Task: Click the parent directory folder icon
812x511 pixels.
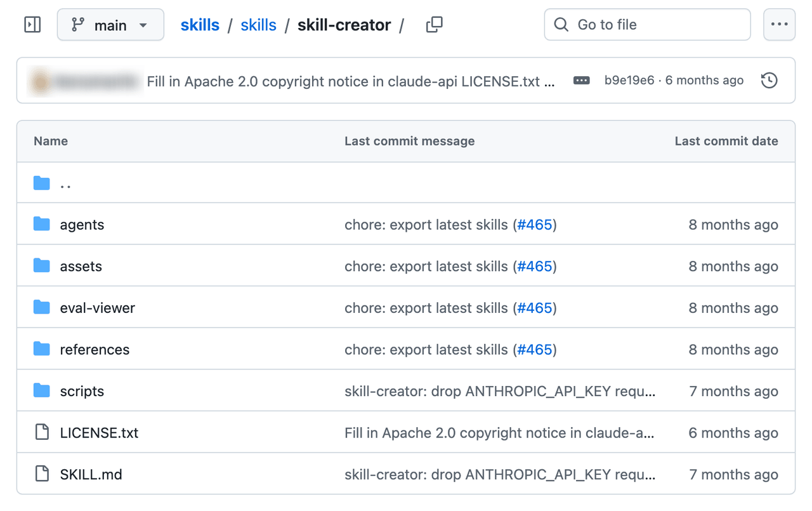Action: [x=42, y=183]
